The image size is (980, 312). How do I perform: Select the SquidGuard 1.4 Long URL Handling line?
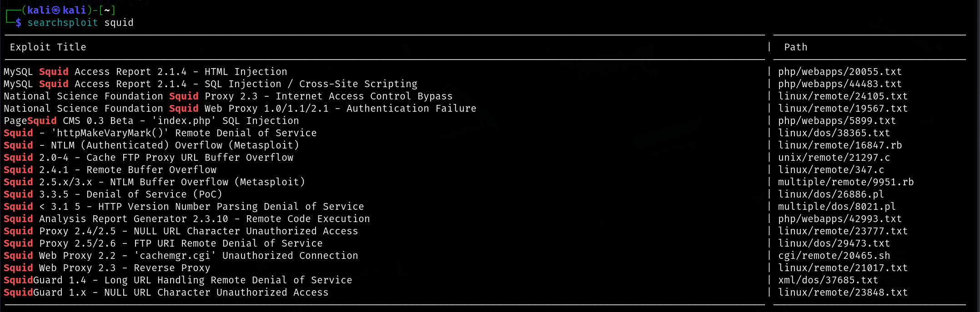(x=178, y=280)
